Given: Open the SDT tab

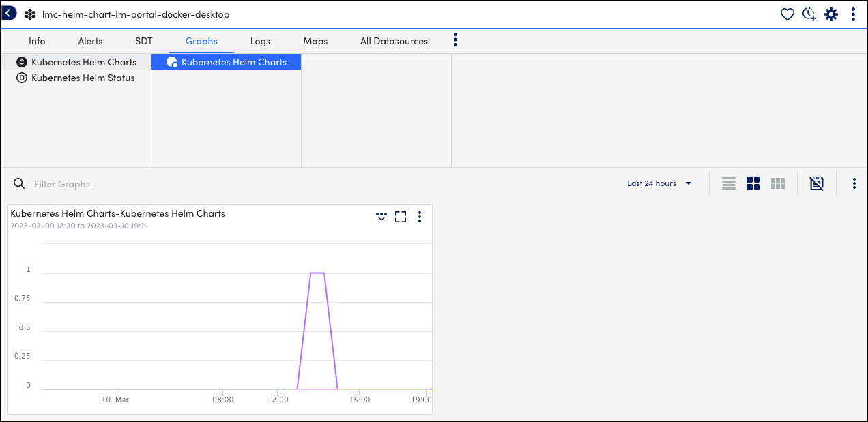Looking at the screenshot, I should tap(144, 41).
